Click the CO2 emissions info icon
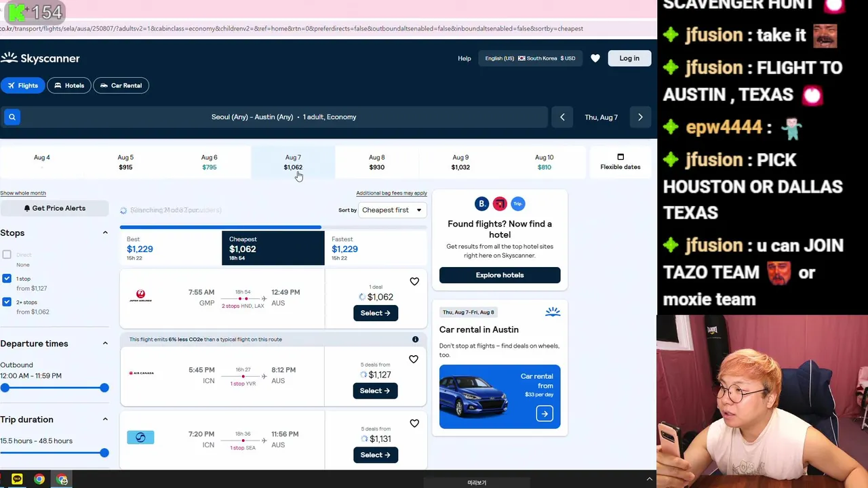This screenshot has width=868, height=488. pyautogui.click(x=415, y=339)
